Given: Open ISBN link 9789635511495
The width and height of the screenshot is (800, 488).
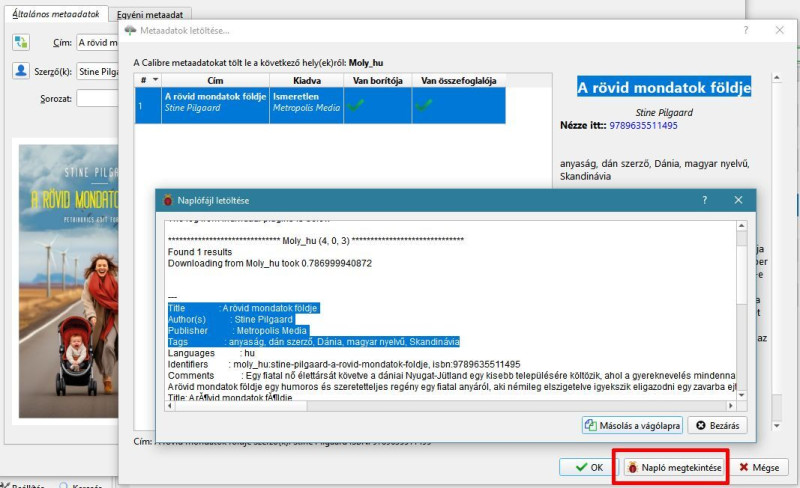Looking at the screenshot, I should coord(643,126).
